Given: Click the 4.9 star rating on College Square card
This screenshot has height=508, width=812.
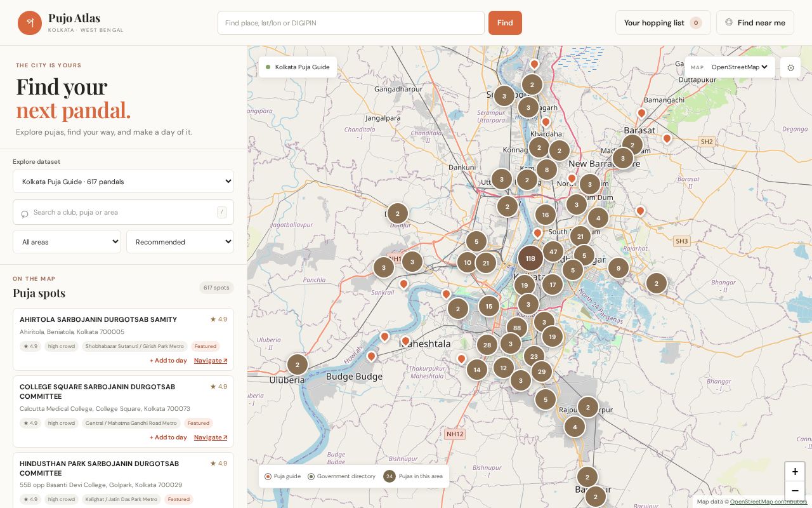Looking at the screenshot, I should (x=219, y=387).
